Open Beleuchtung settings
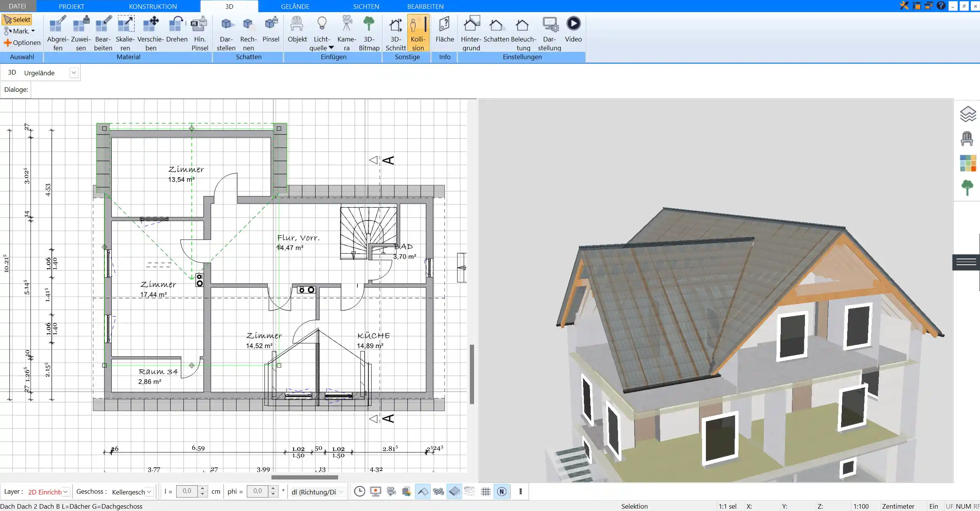 coord(523,33)
